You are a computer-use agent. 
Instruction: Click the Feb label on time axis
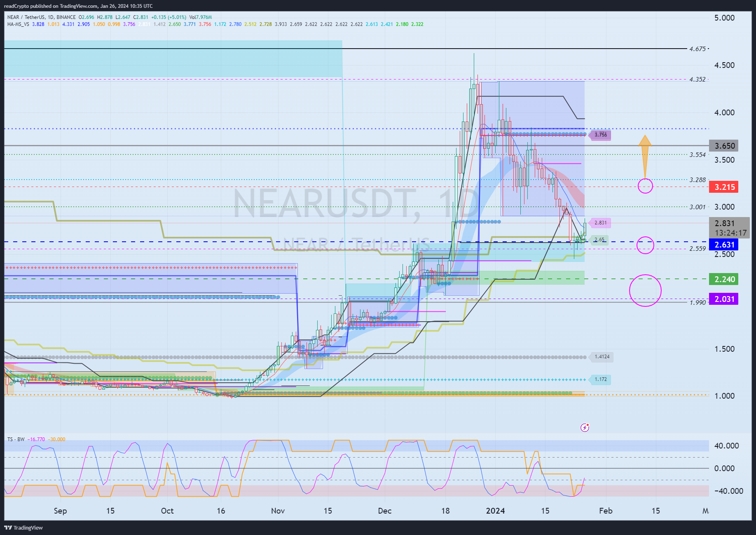pos(606,511)
